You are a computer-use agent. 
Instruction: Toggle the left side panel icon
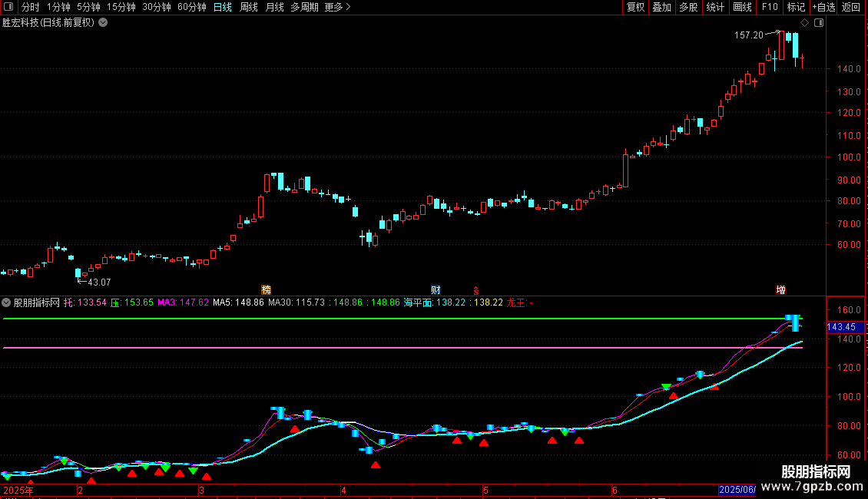(8, 7)
